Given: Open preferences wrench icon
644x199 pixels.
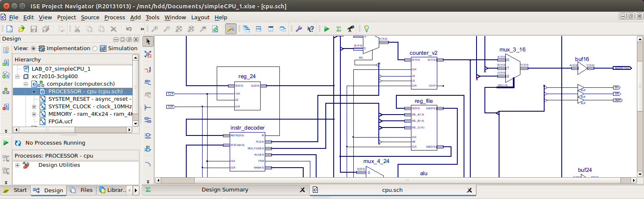Looking at the screenshot, I should [x=298, y=29].
